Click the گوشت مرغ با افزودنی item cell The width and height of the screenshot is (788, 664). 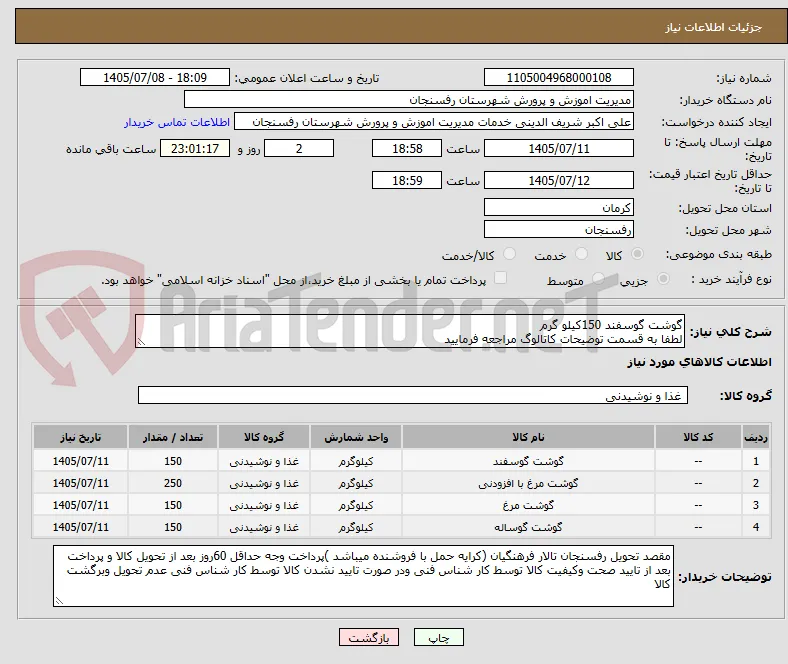528,483
